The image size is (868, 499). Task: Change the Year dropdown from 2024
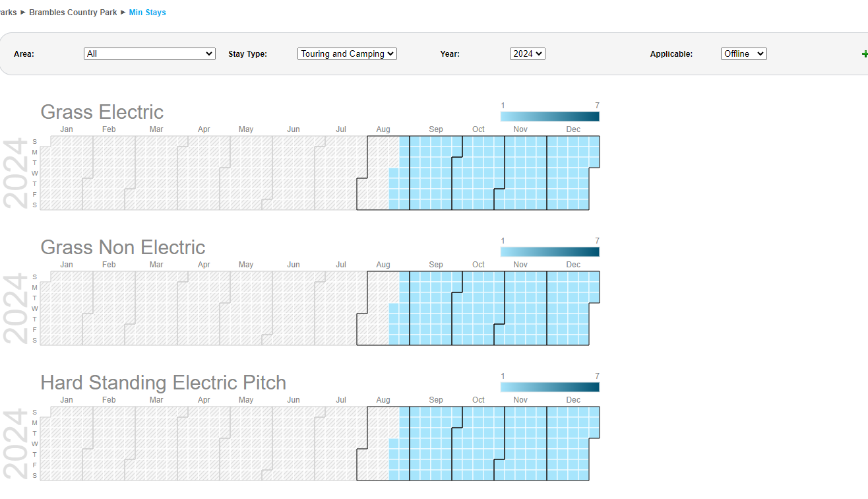(527, 54)
